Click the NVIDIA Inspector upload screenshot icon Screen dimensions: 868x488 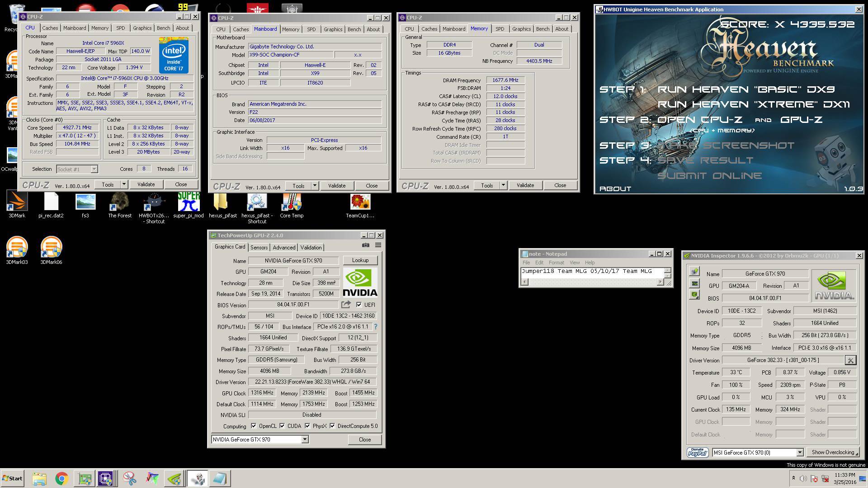point(694,271)
